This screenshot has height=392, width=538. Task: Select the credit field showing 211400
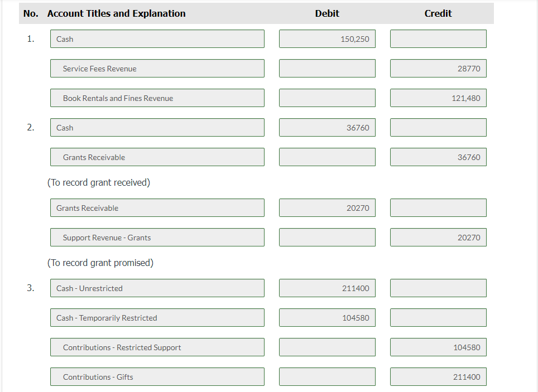coord(438,376)
